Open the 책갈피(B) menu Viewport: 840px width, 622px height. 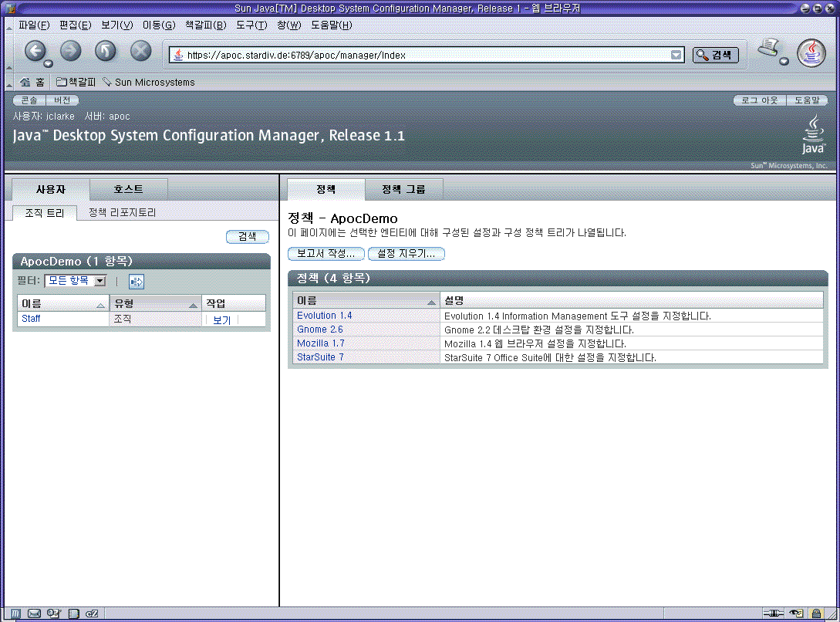(x=206, y=25)
